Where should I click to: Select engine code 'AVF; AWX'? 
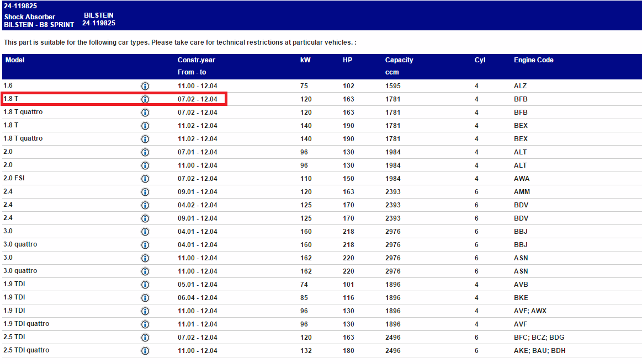530,311
